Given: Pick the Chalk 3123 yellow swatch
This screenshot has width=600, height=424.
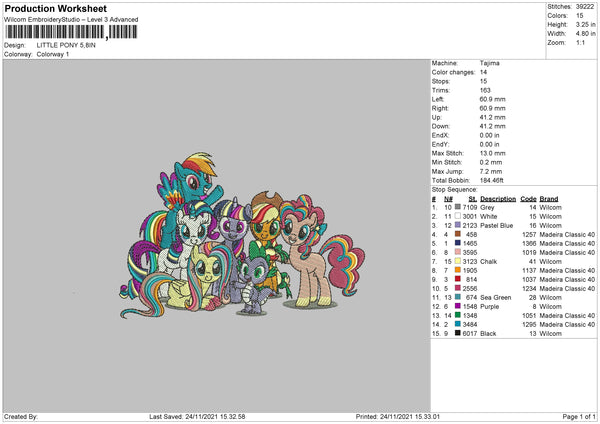Looking at the screenshot, I should point(458,261).
